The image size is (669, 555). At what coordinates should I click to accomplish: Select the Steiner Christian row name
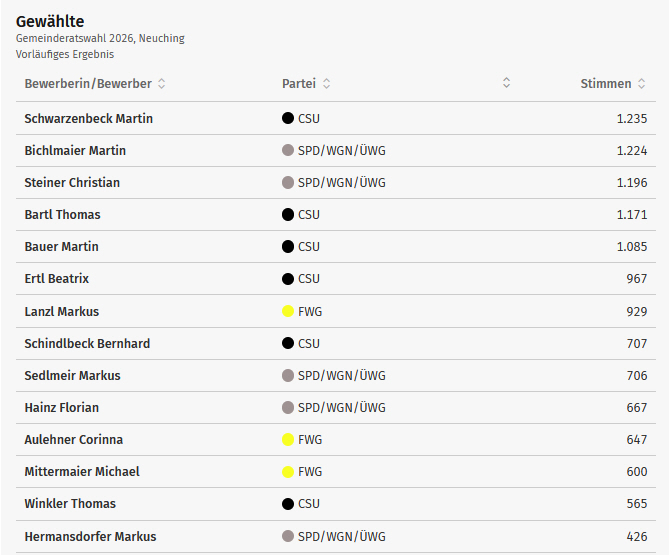point(72,183)
